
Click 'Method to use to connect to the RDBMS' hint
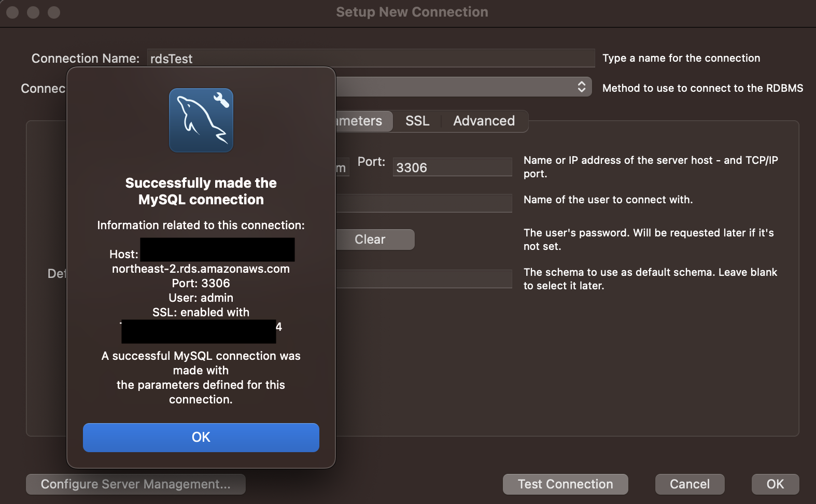(x=703, y=88)
